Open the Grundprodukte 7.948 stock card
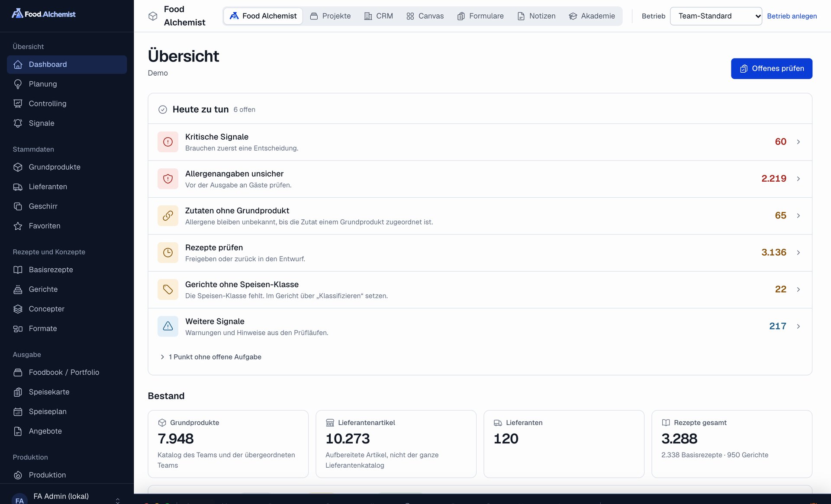Screen dimensions: 831x504 point(228,444)
